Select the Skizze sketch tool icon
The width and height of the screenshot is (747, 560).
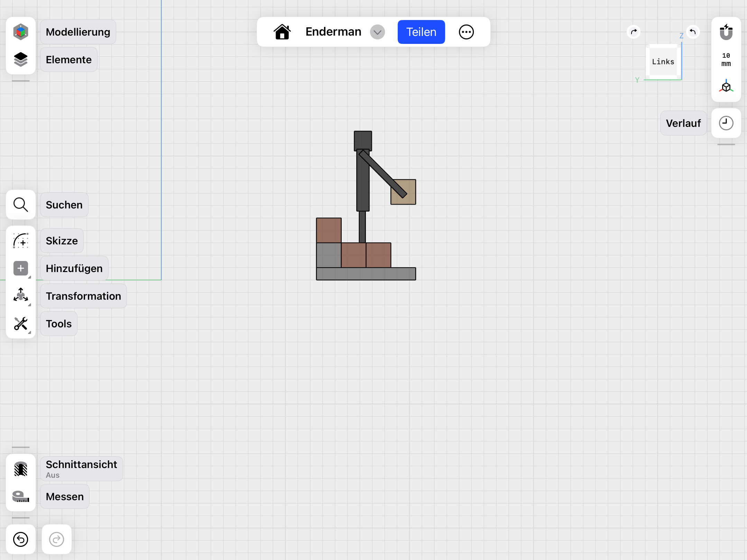[x=21, y=241]
